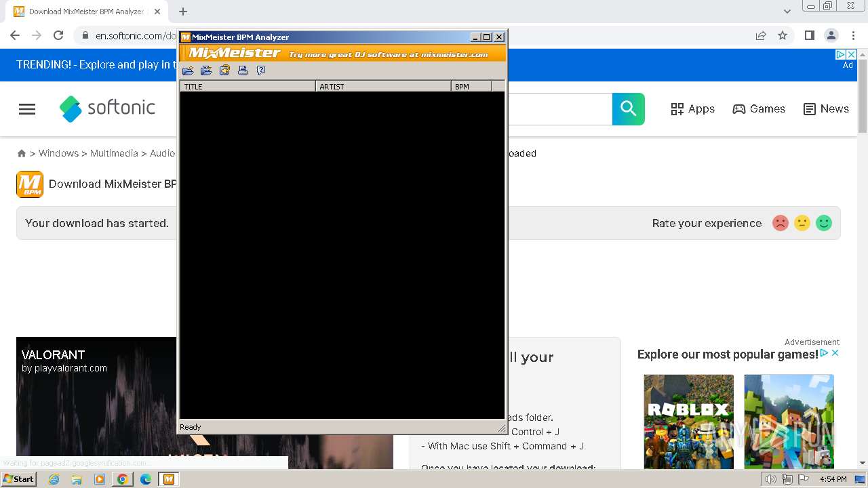Open the Multimedia breadcrumb link
868x488 pixels.
[114, 154]
